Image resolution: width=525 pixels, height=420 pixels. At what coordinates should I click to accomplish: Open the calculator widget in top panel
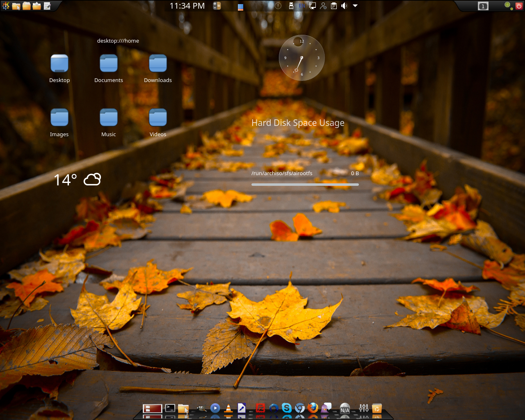[217, 6]
